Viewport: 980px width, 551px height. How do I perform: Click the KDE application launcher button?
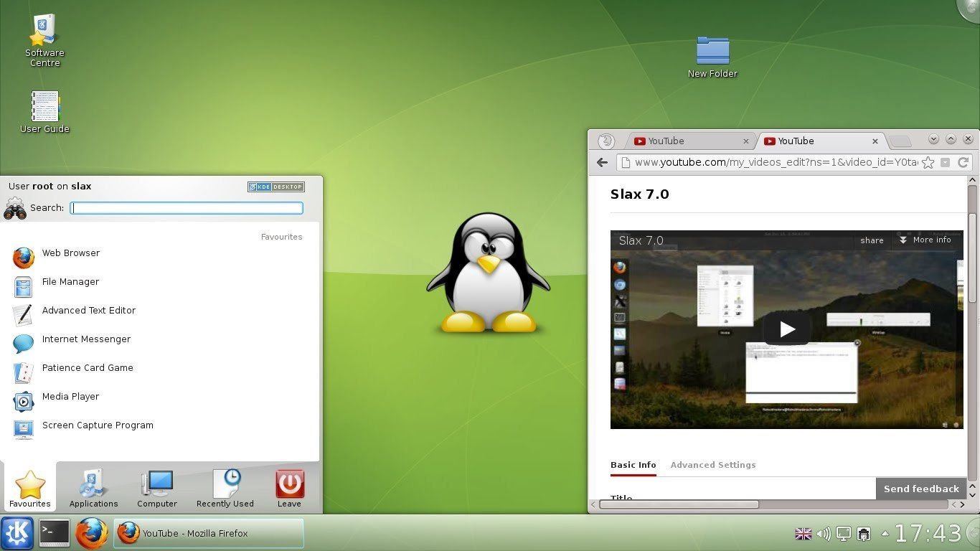click(17, 533)
